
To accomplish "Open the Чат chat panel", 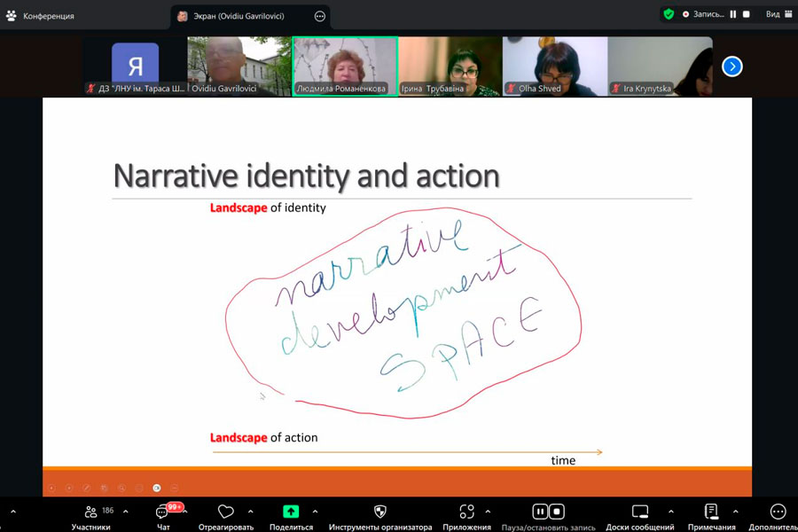I will pos(163,512).
